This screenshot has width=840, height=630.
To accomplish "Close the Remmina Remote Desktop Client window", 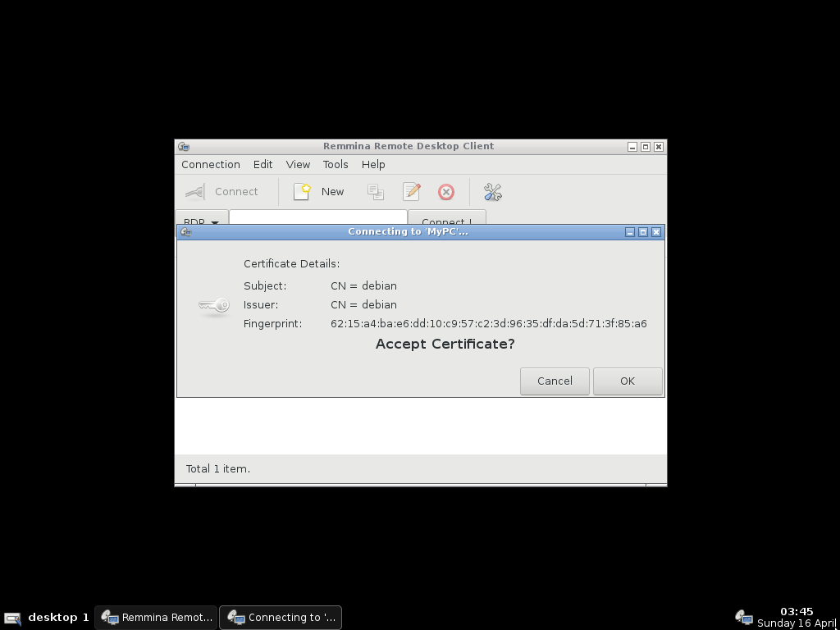I will pyautogui.click(x=659, y=147).
